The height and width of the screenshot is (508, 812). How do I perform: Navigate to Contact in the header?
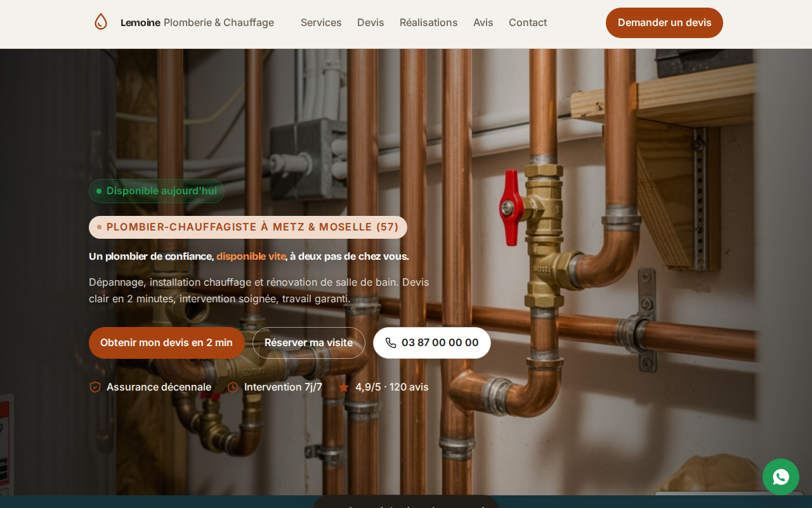click(x=528, y=22)
